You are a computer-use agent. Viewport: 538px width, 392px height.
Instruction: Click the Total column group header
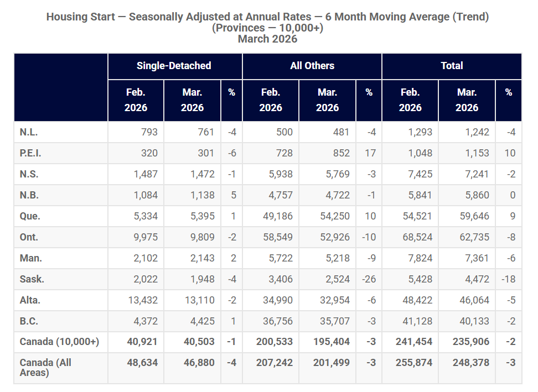452,66
